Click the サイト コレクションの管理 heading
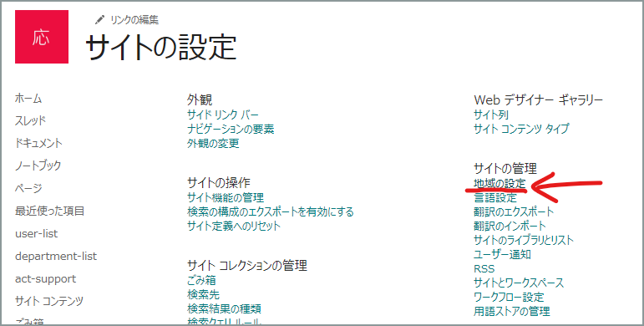 247,265
